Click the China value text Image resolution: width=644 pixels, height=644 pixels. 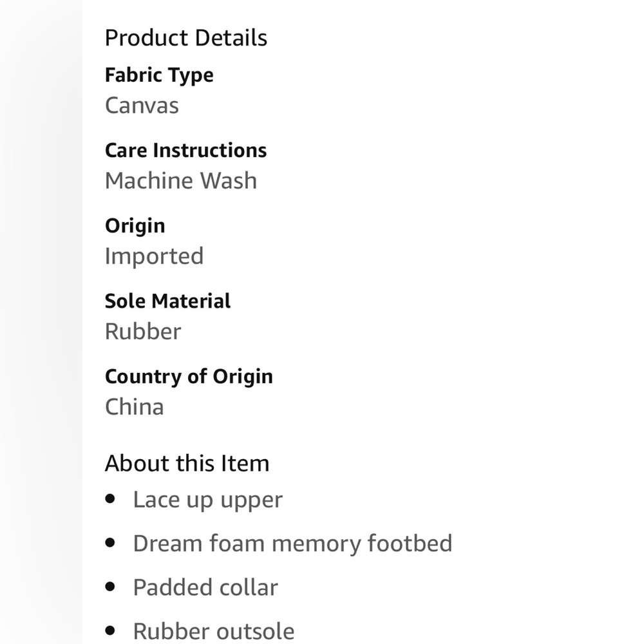pyautogui.click(x=134, y=407)
